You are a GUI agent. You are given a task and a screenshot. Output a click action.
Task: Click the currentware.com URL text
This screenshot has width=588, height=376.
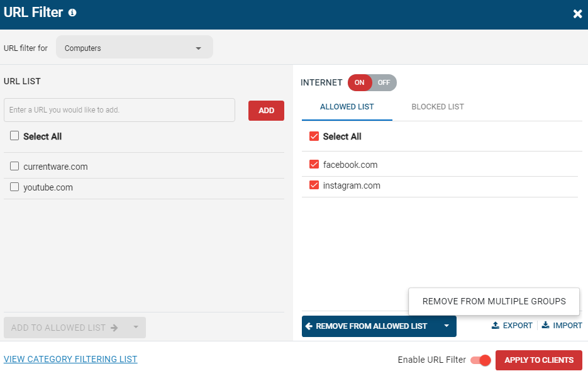(55, 167)
